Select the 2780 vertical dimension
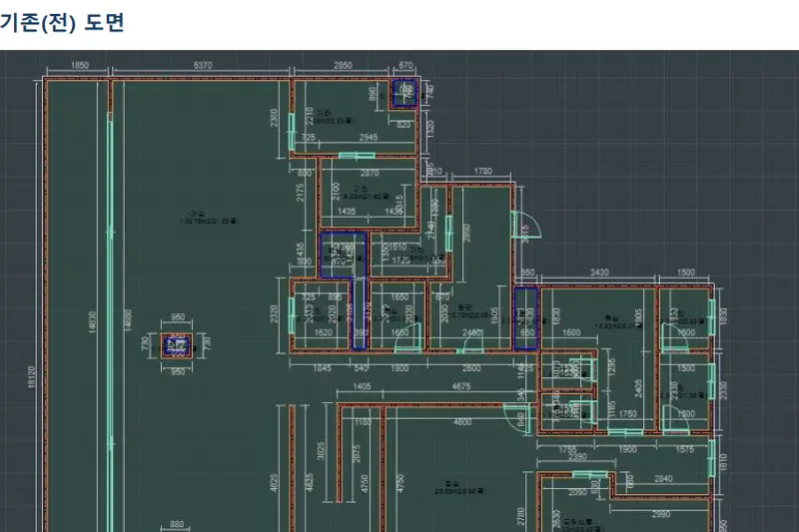 520,517
